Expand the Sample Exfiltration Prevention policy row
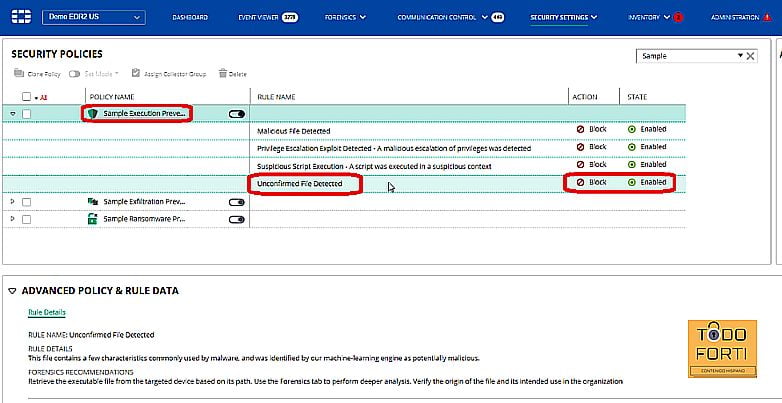Viewport: 782px width, 403px height. 13,202
